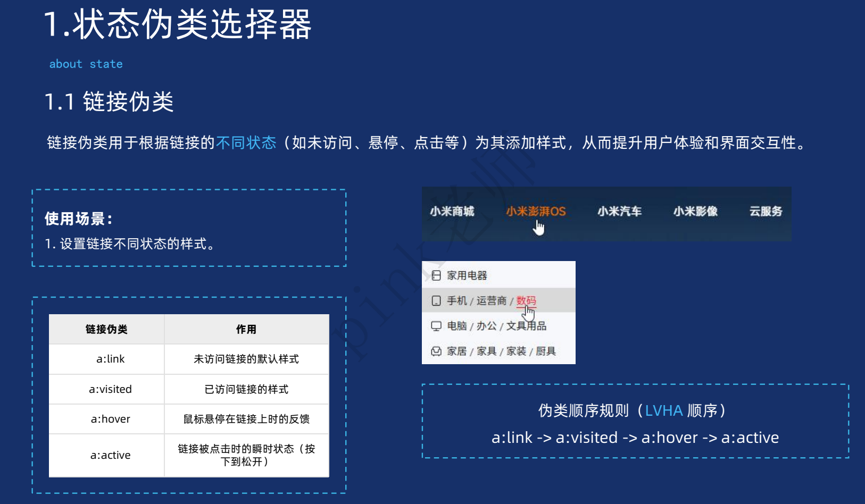Image resolution: width=865 pixels, height=504 pixels.
Task: Click the a:link table cell
Action: click(x=107, y=359)
